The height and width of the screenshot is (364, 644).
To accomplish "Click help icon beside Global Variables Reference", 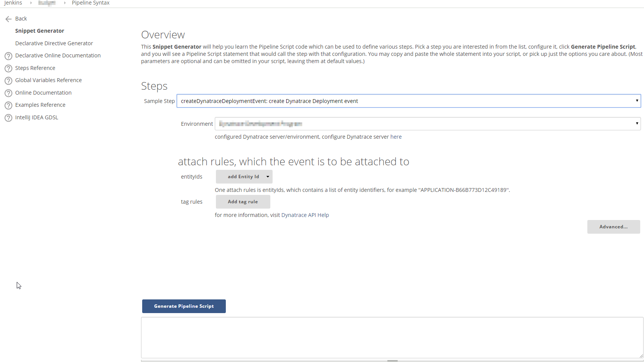I will coord(8,81).
